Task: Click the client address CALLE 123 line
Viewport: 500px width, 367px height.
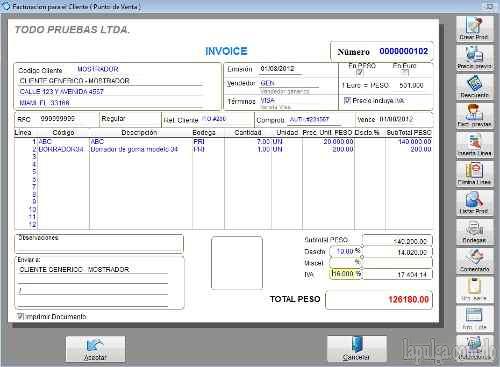Action: click(x=111, y=91)
